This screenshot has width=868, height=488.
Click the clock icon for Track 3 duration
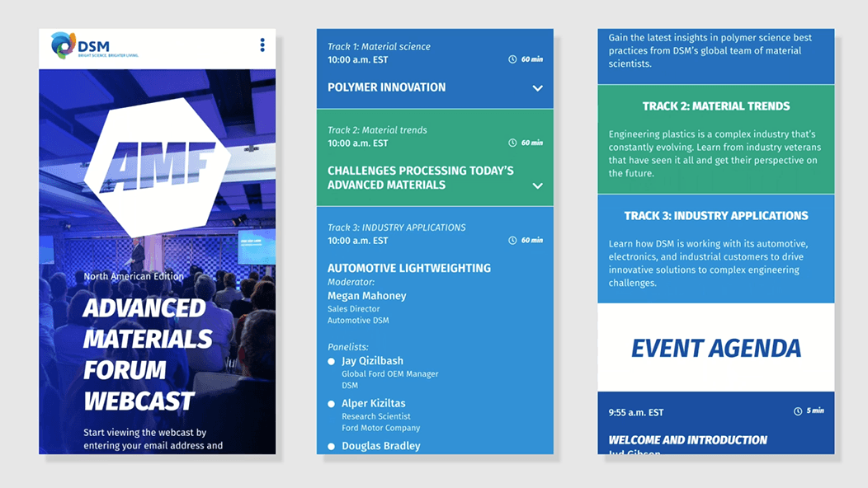click(x=512, y=240)
